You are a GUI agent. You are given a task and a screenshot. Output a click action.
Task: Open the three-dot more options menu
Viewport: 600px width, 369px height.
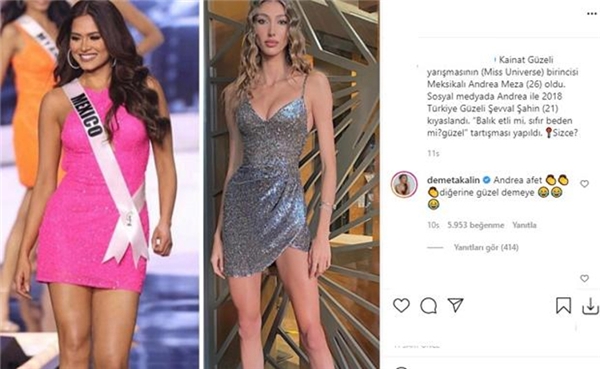(x=592, y=14)
